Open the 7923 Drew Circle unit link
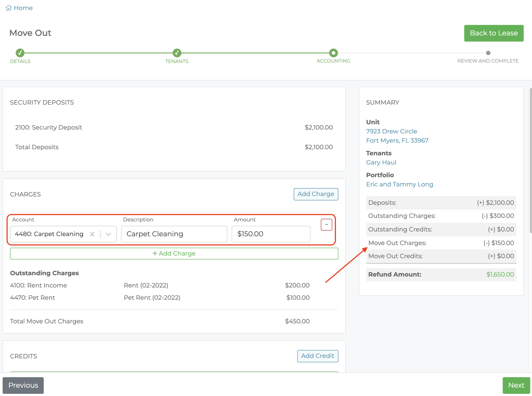Viewport: 532px width, 396px height. (391, 131)
